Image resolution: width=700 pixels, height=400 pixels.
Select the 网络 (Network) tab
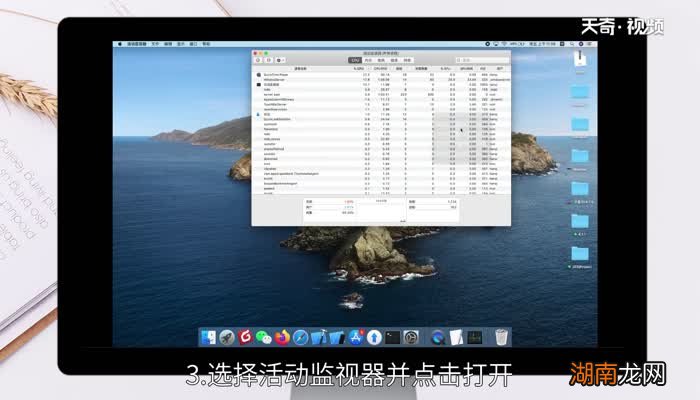[x=405, y=60]
